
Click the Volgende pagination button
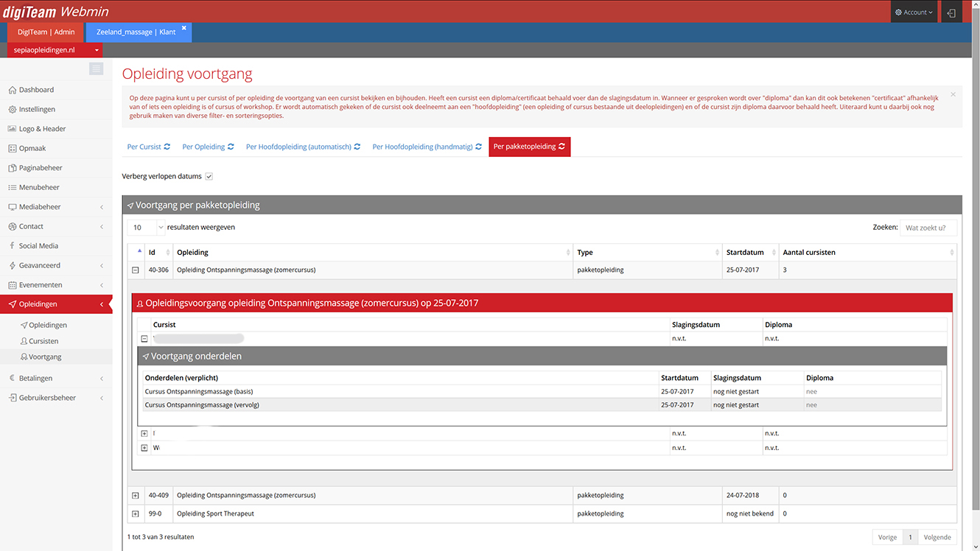click(x=937, y=537)
